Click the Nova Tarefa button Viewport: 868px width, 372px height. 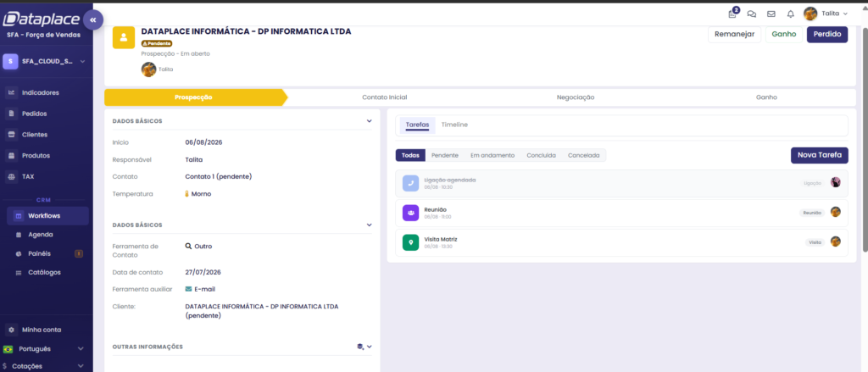[x=820, y=155]
